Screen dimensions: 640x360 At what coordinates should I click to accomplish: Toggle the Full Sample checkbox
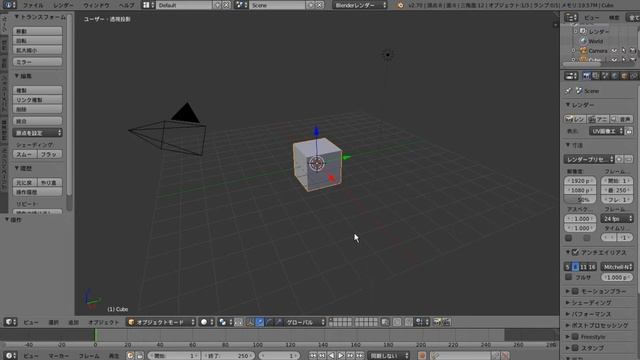click(x=568, y=277)
